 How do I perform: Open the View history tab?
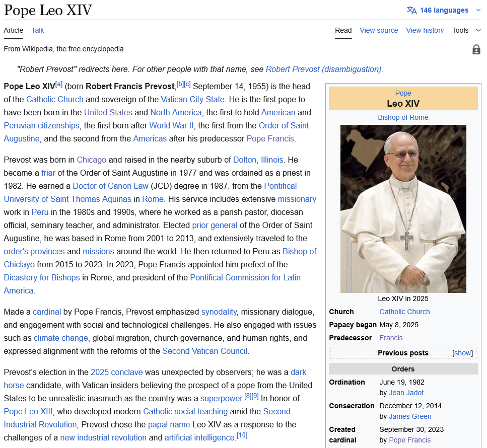click(425, 30)
